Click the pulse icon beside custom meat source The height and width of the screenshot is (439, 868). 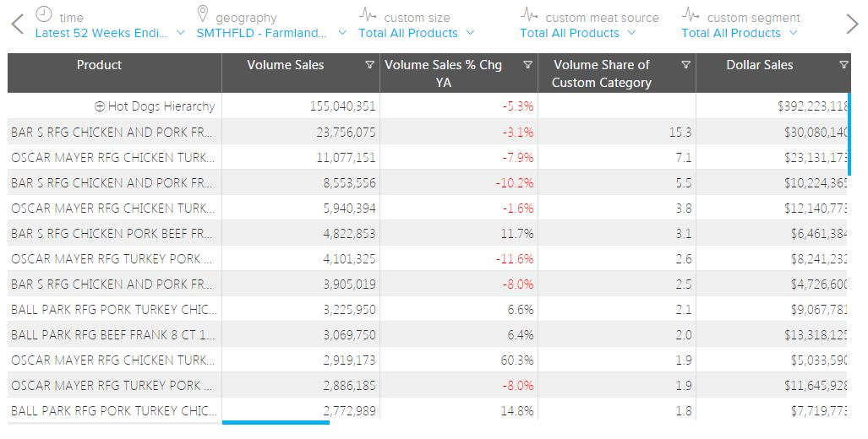coord(529,15)
